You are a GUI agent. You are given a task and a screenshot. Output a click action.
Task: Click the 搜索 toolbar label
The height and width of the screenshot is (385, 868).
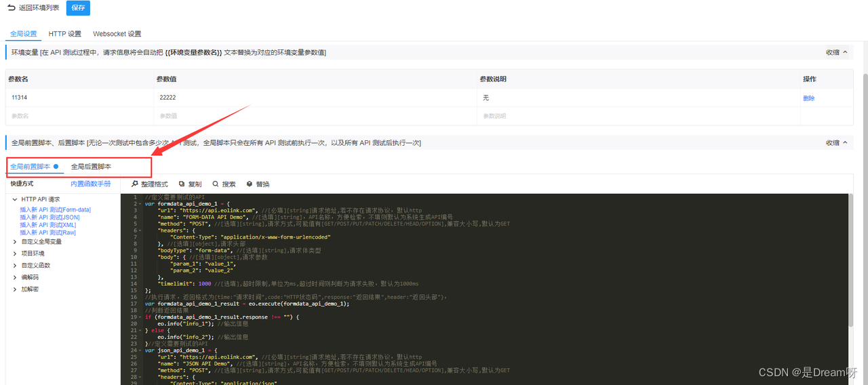click(229, 184)
